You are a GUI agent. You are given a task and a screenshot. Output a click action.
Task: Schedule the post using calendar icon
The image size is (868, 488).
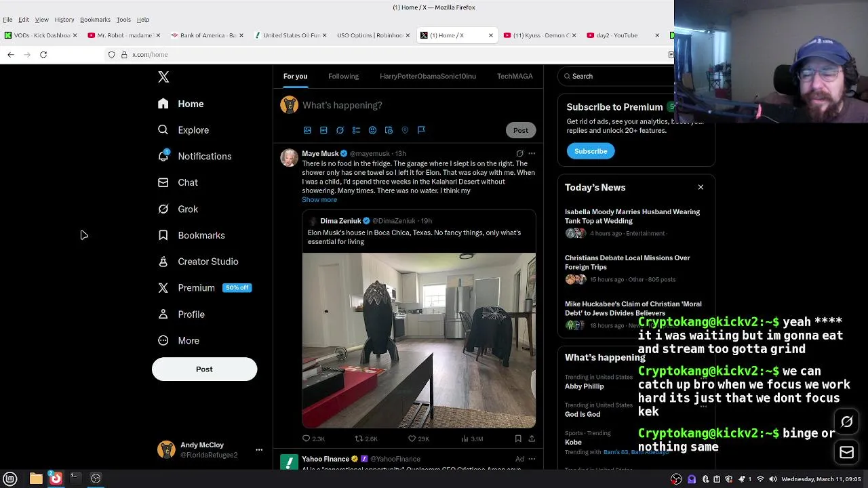click(389, 130)
